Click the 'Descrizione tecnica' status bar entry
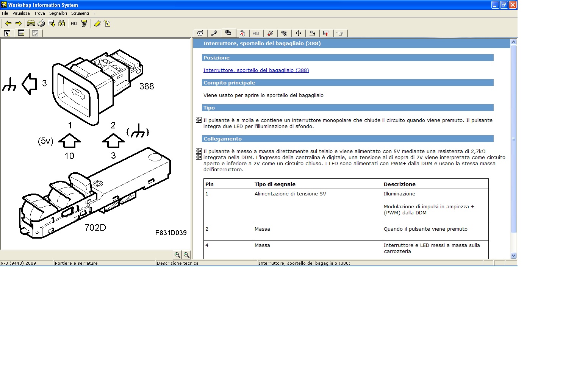The image size is (588, 392). click(x=206, y=263)
